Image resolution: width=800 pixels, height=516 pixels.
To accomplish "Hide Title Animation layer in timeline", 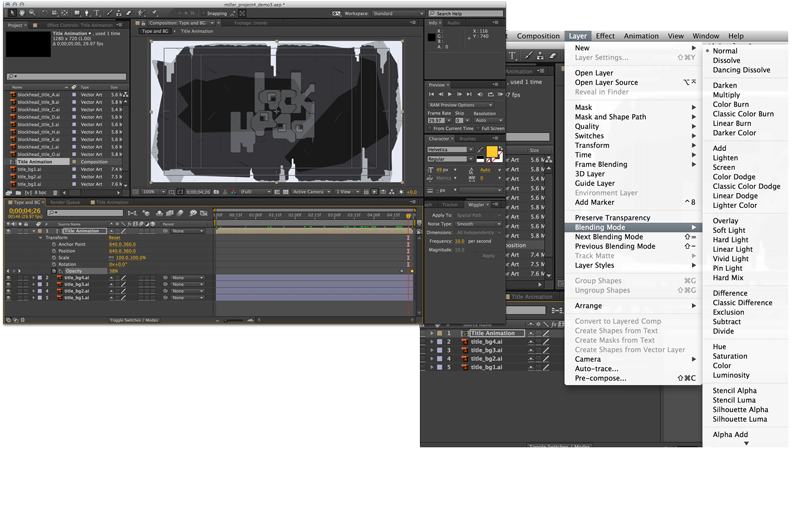I will pyautogui.click(x=9, y=231).
